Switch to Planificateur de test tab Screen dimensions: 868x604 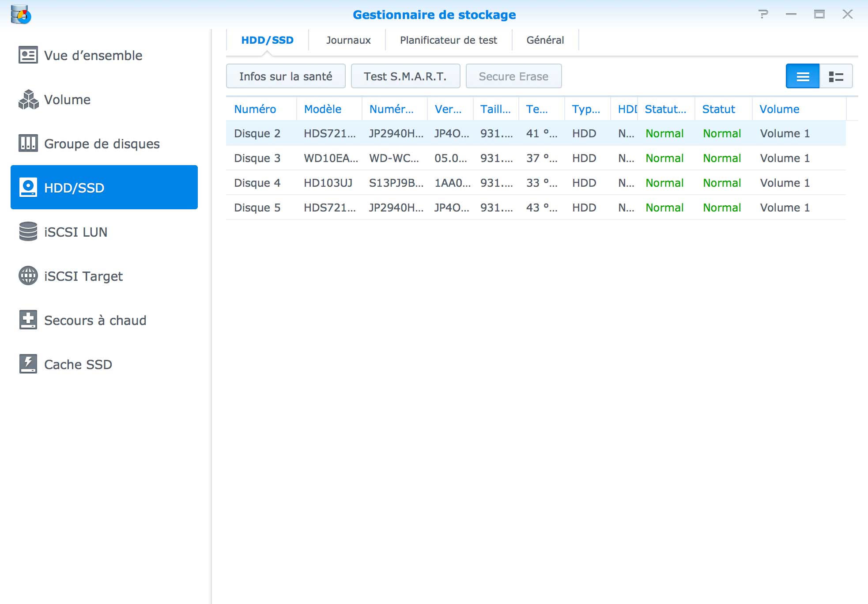(x=448, y=40)
